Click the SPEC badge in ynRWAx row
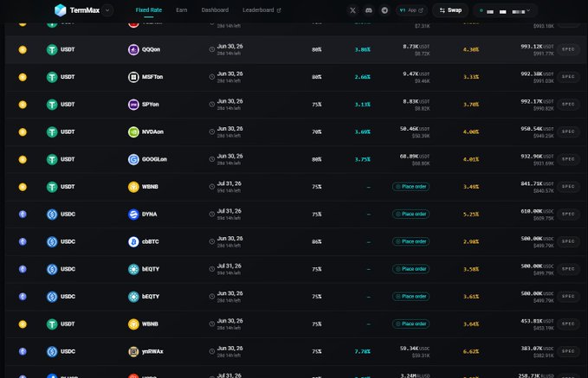Screen dimensions: 588x378 pyautogui.click(x=568, y=351)
